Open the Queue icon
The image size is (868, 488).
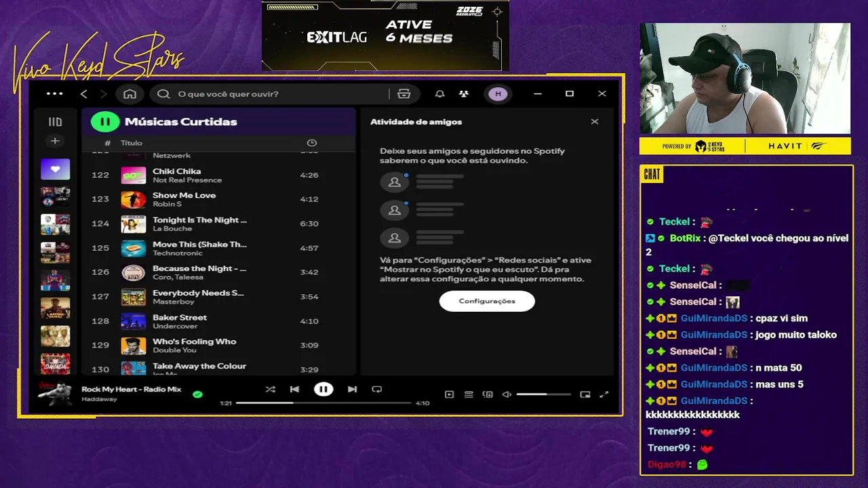pos(469,394)
